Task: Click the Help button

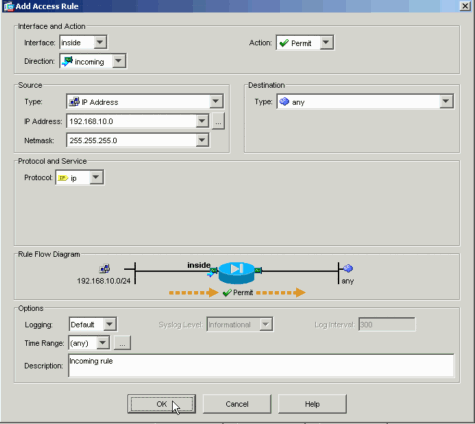Action: pyautogui.click(x=312, y=404)
